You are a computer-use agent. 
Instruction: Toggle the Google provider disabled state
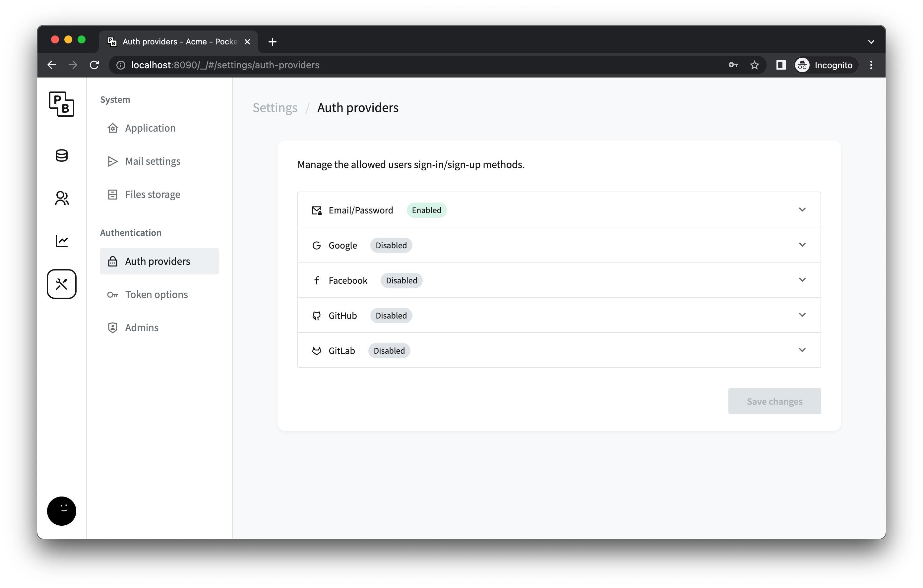[x=391, y=245]
